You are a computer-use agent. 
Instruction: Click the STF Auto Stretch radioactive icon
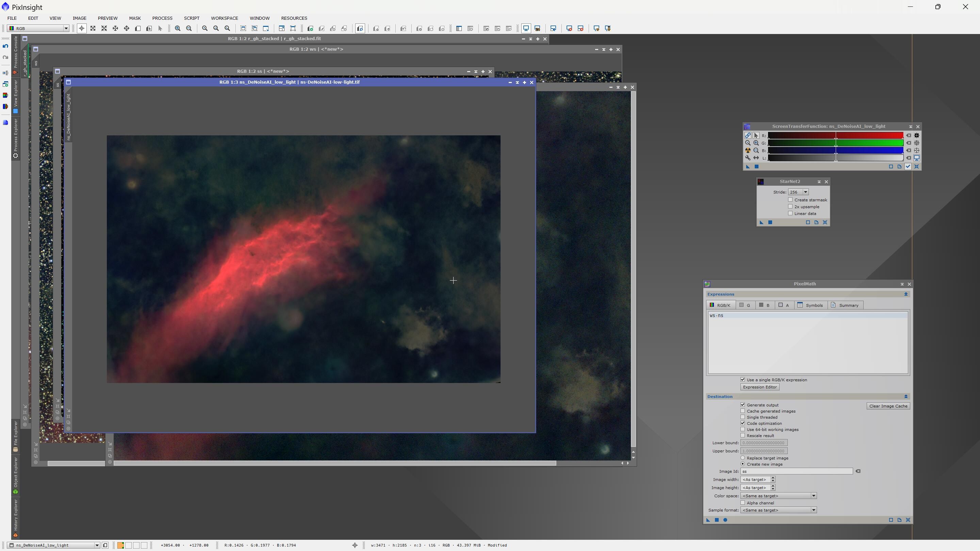[x=748, y=151]
